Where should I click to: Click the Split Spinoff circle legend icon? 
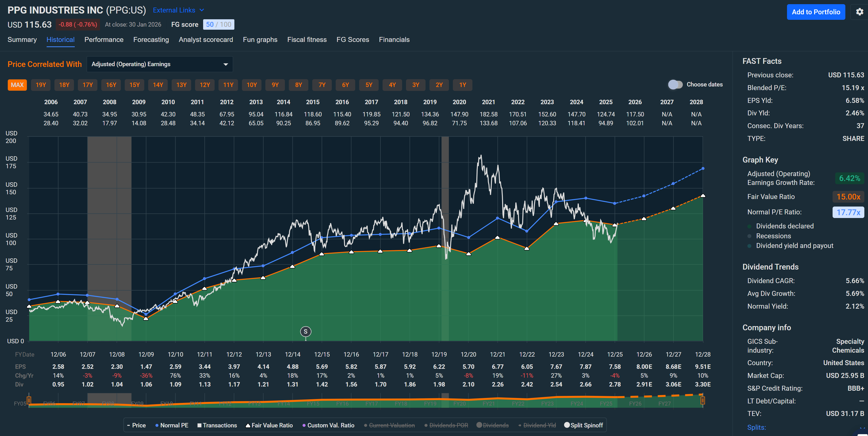click(x=567, y=425)
